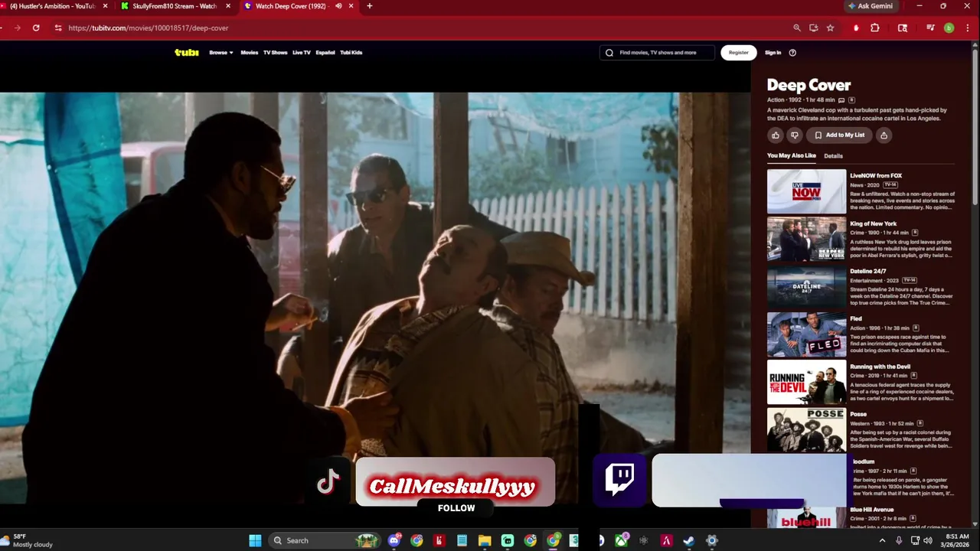The image size is (980, 551).
Task: Switch to Hustler's Ambition YouTube tab
Action: tap(52, 6)
